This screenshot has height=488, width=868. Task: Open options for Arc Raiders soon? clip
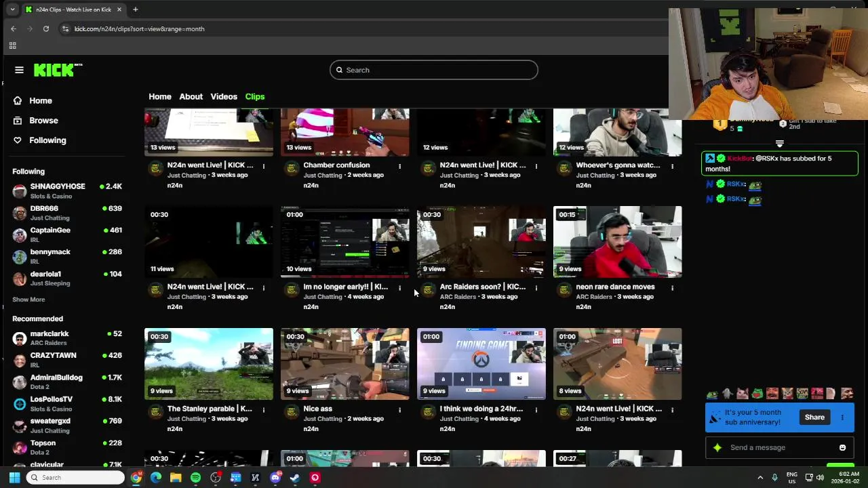point(536,288)
